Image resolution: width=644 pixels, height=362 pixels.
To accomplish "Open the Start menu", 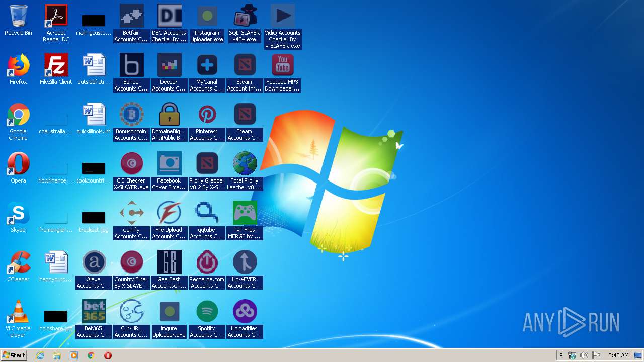I will 14,355.
